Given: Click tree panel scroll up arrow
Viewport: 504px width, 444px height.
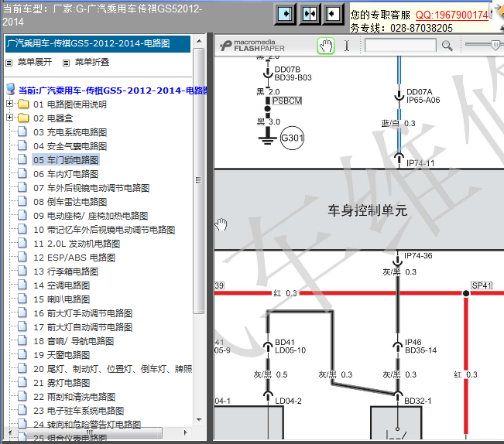Looking at the screenshot, I should click(x=199, y=42).
